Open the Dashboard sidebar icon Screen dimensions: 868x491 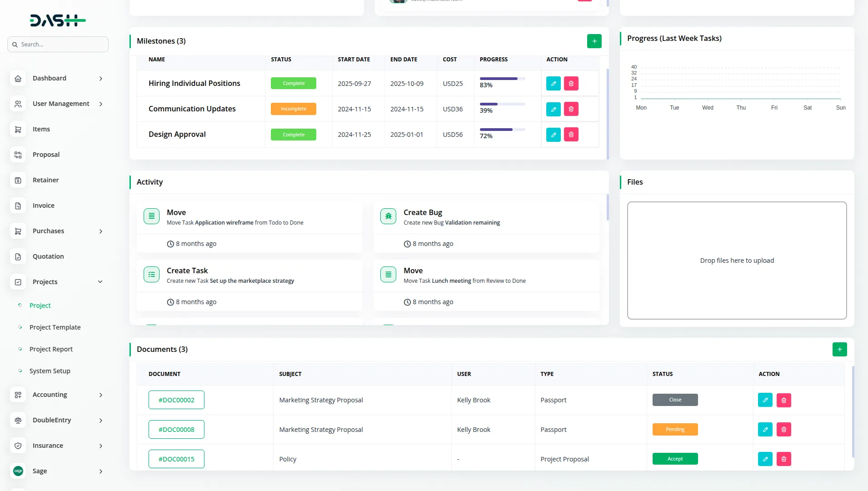(x=18, y=78)
